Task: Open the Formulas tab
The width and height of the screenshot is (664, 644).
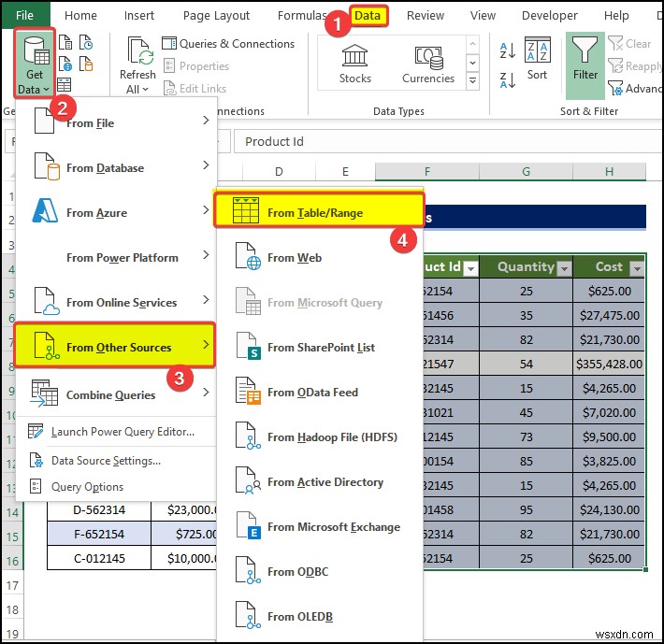Action: (x=301, y=16)
